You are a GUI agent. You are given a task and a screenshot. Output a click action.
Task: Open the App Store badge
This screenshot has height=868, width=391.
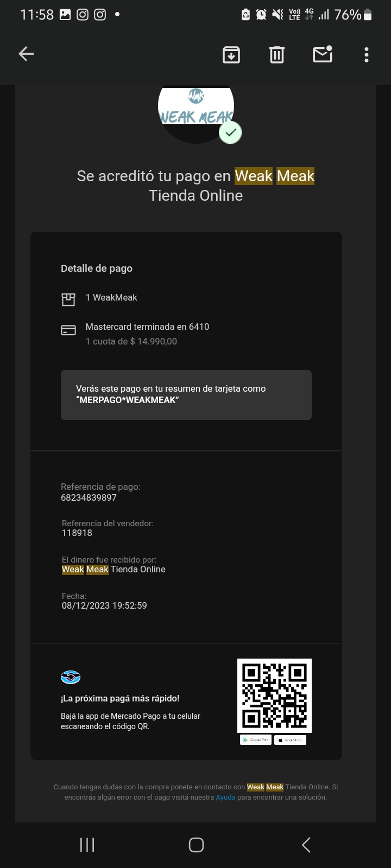[290, 740]
